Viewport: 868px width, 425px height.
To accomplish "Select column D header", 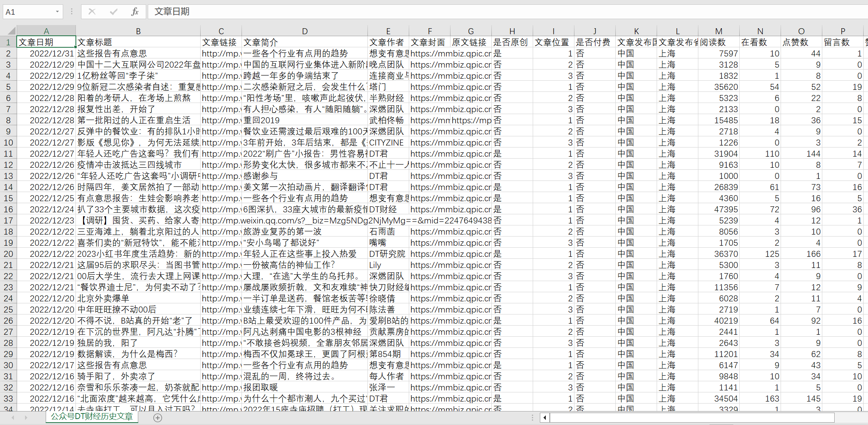I will click(x=305, y=31).
